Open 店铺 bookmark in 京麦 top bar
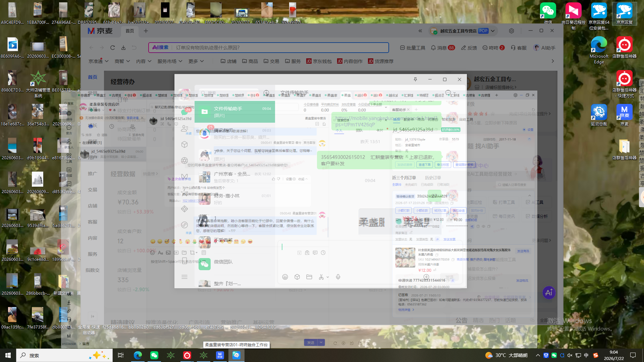 (x=228, y=61)
